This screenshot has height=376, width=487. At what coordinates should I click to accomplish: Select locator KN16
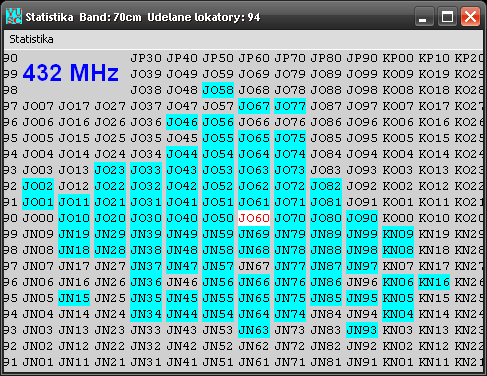(434, 282)
